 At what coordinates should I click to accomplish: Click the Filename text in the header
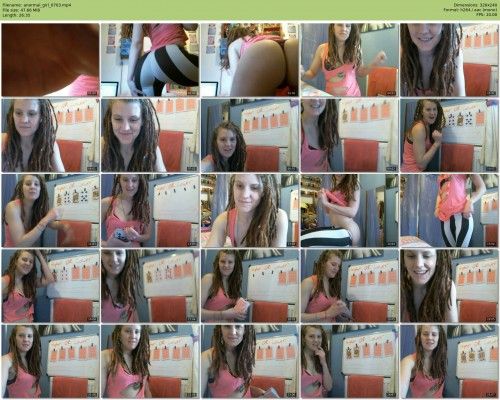coord(37,5)
